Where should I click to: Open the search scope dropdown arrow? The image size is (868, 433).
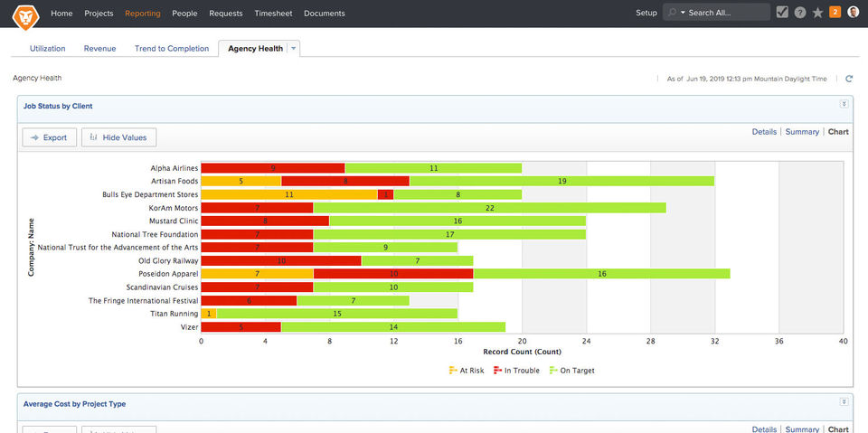coord(683,13)
